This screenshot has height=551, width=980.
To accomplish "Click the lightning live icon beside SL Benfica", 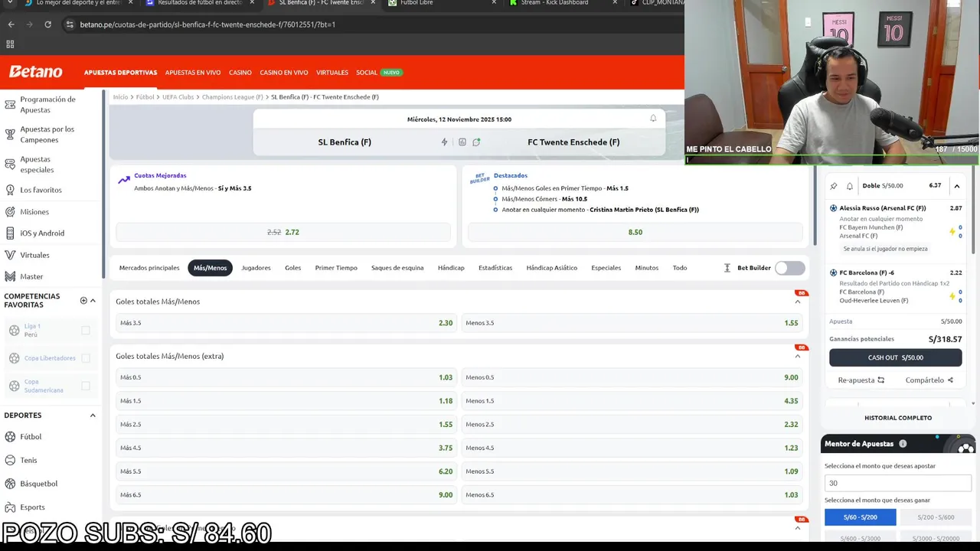I will [444, 142].
